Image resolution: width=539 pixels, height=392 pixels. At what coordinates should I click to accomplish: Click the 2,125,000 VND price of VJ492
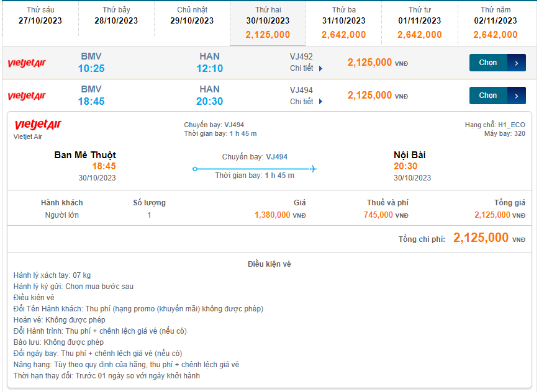pos(370,63)
